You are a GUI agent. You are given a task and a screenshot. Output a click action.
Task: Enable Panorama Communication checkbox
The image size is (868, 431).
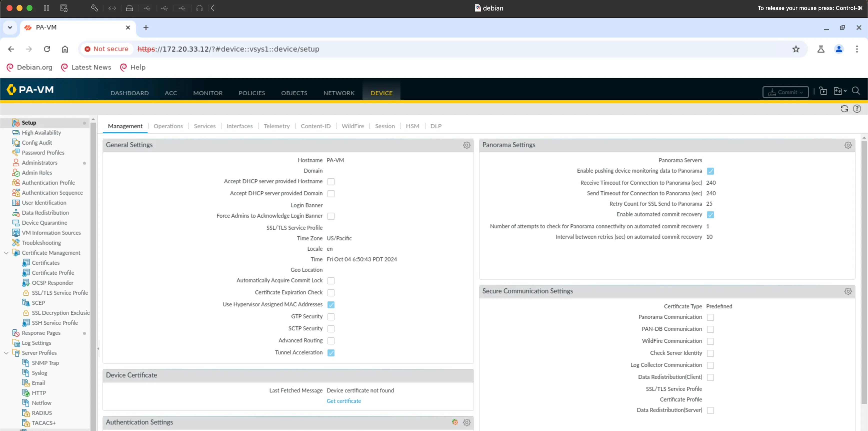pos(710,317)
